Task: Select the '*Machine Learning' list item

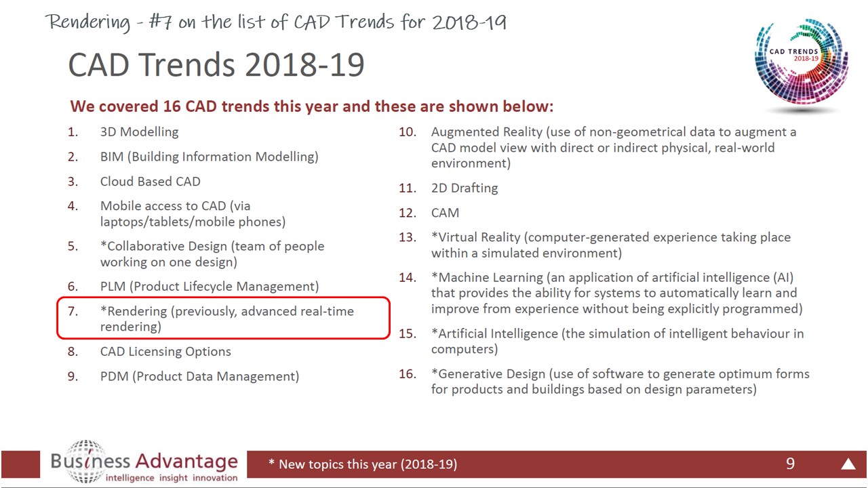Action: click(617, 293)
